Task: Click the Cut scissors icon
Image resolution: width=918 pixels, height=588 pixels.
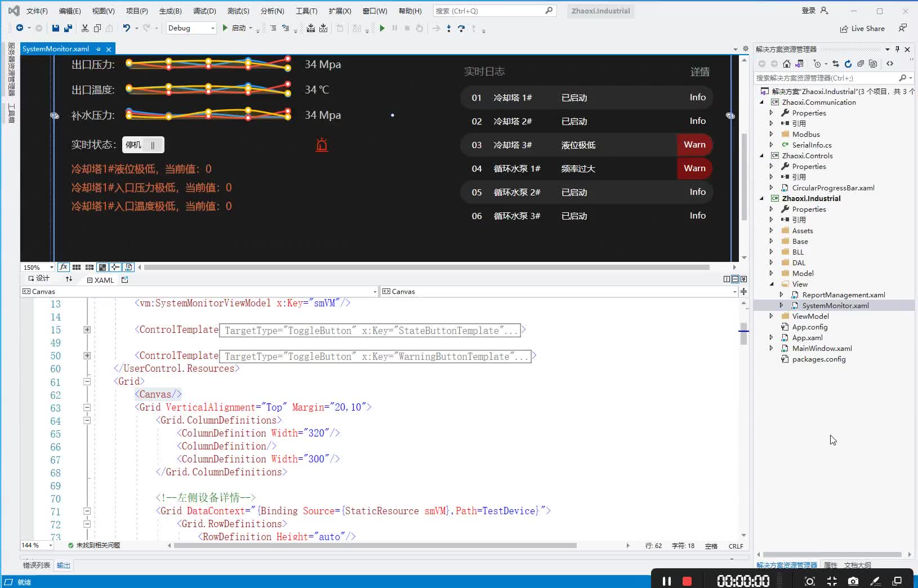Action: point(85,28)
